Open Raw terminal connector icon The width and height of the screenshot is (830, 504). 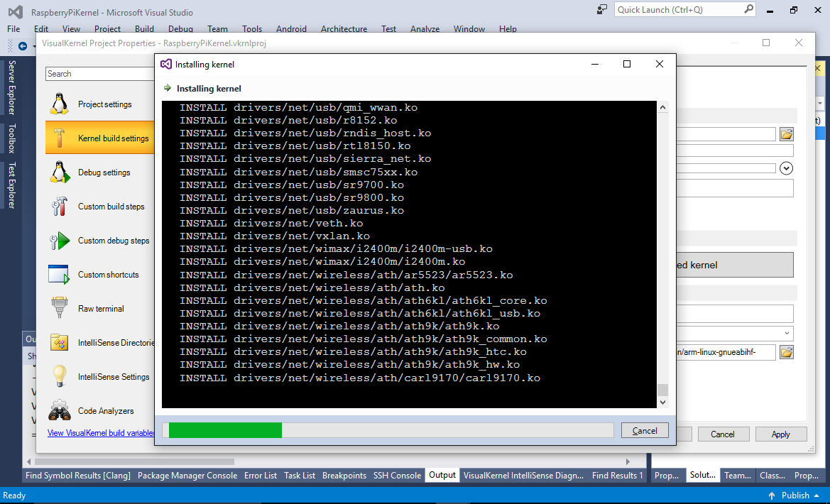[60, 308]
